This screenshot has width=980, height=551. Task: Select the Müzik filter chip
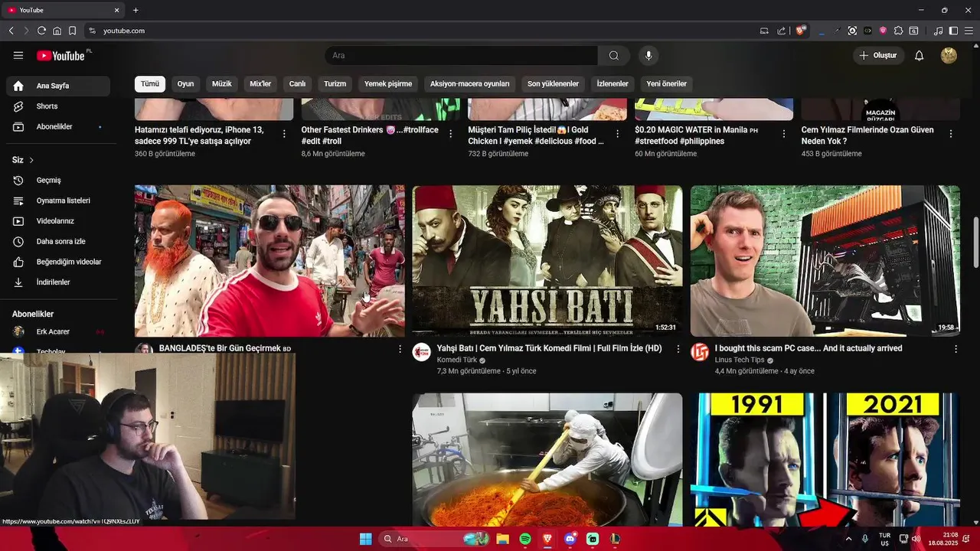click(x=222, y=83)
